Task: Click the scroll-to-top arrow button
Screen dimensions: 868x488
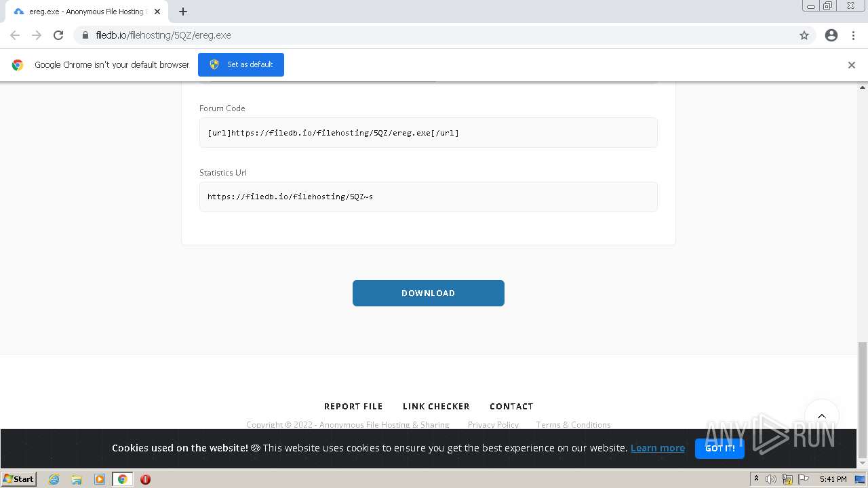Action: (822, 416)
